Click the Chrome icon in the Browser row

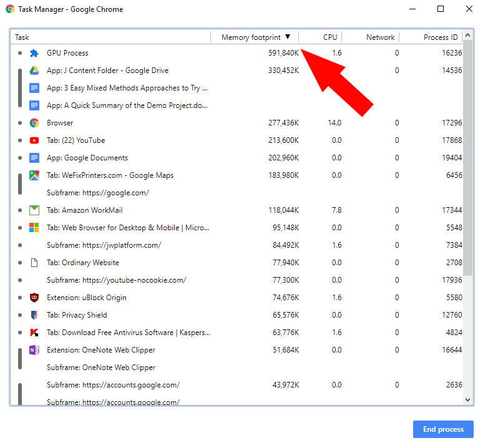pos(34,123)
